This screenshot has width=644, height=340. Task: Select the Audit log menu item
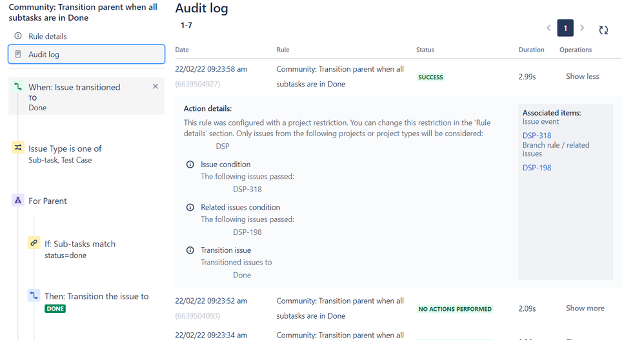pos(86,54)
